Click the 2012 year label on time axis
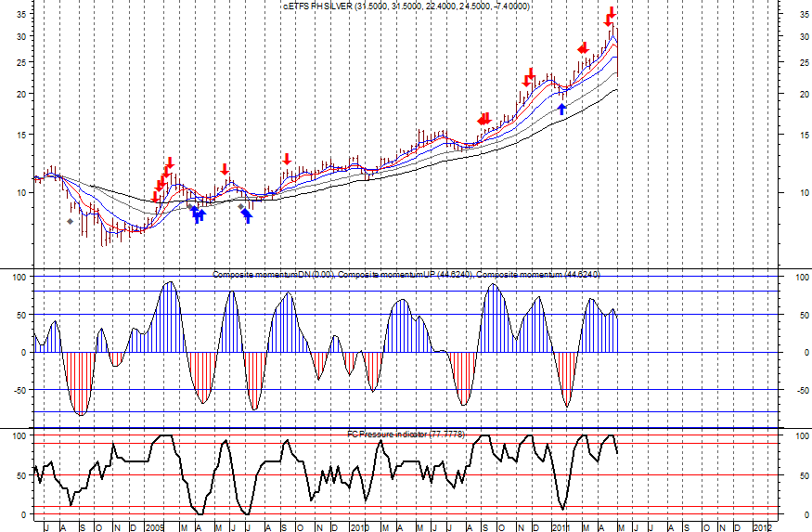 pos(763,527)
